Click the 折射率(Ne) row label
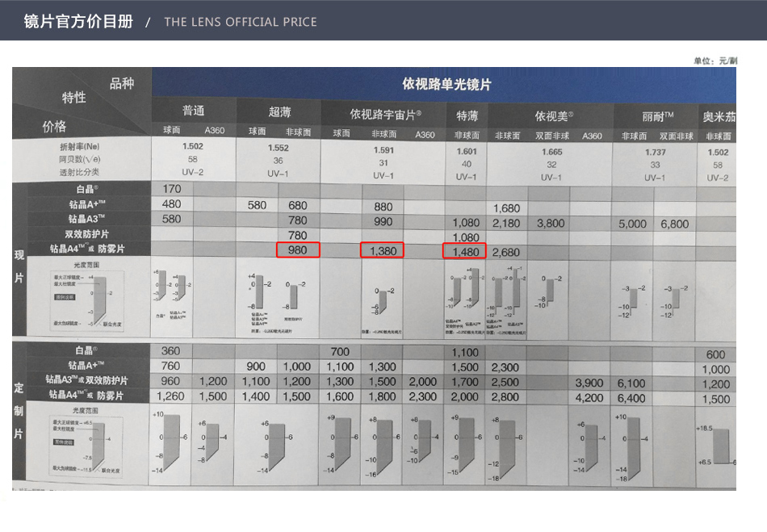The image size is (767, 532). [x=80, y=146]
